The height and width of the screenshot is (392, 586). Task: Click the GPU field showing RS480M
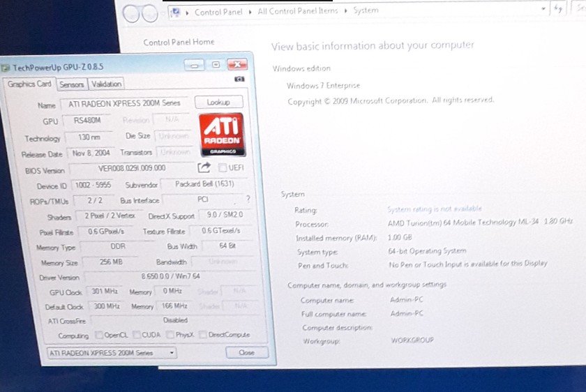(87, 121)
